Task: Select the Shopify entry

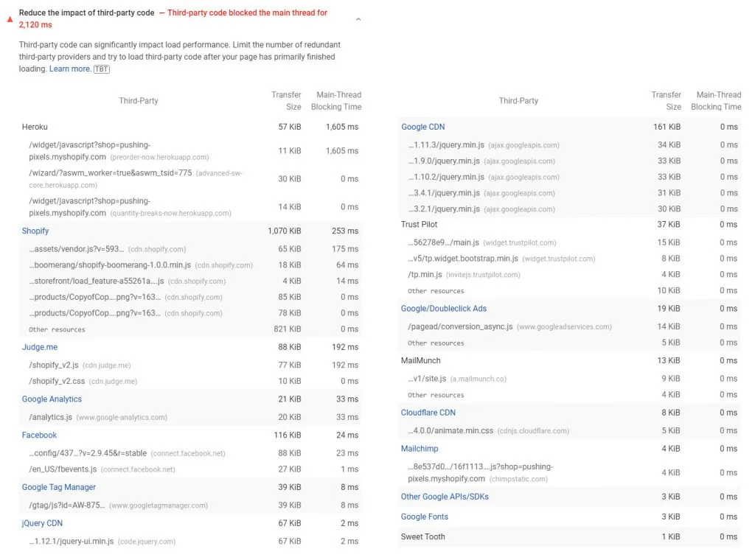Action: coord(35,231)
